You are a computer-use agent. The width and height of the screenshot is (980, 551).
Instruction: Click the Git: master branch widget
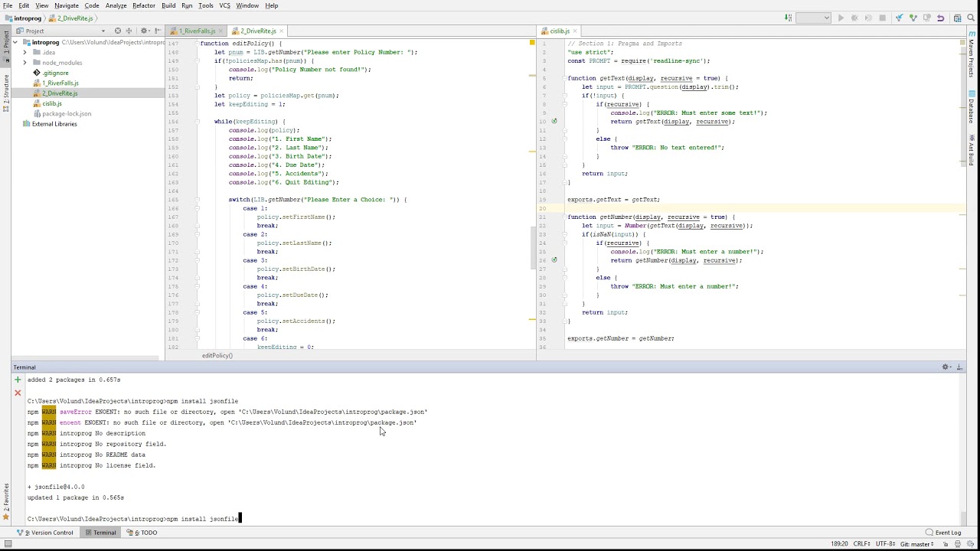pyautogui.click(x=916, y=544)
